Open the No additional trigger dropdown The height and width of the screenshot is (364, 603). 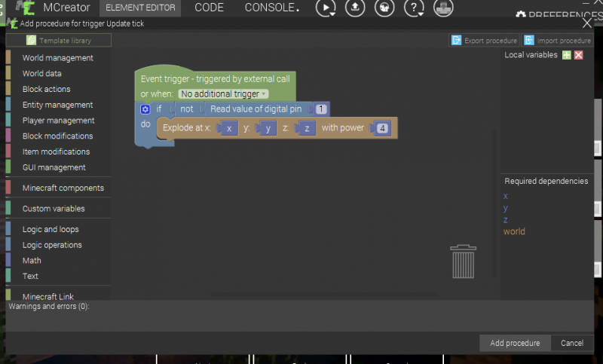click(223, 93)
